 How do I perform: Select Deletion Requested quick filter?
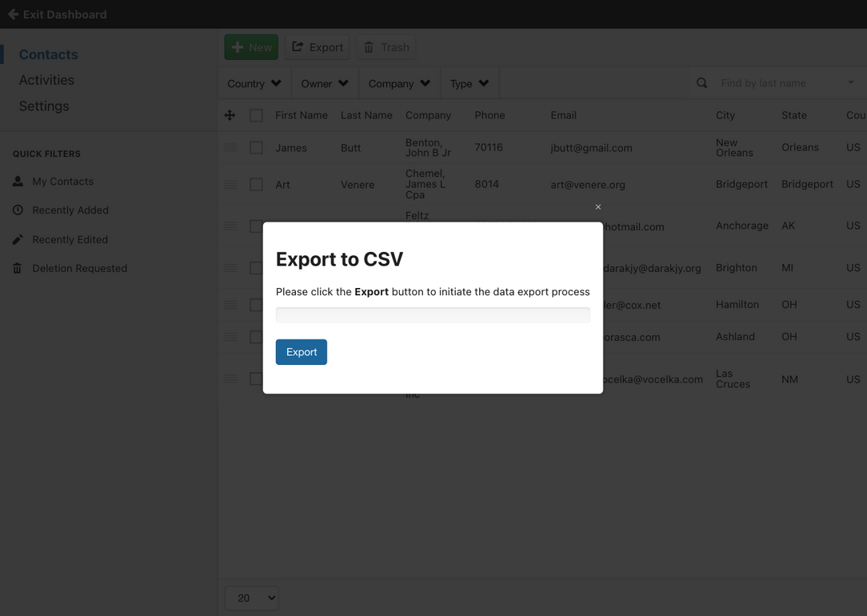click(80, 268)
